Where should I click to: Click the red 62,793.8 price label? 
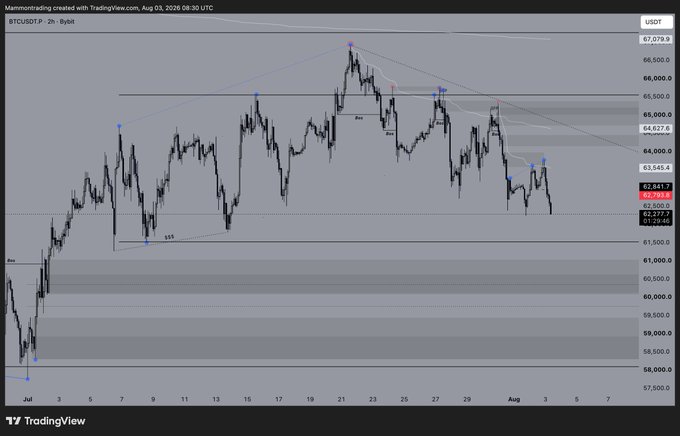point(656,196)
